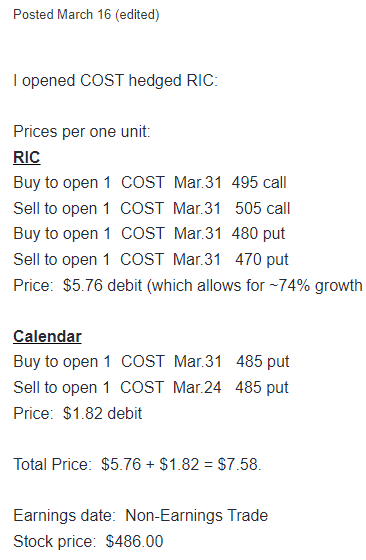Click the 'Stock price:' label
366x560 pixels.
click(x=55, y=541)
